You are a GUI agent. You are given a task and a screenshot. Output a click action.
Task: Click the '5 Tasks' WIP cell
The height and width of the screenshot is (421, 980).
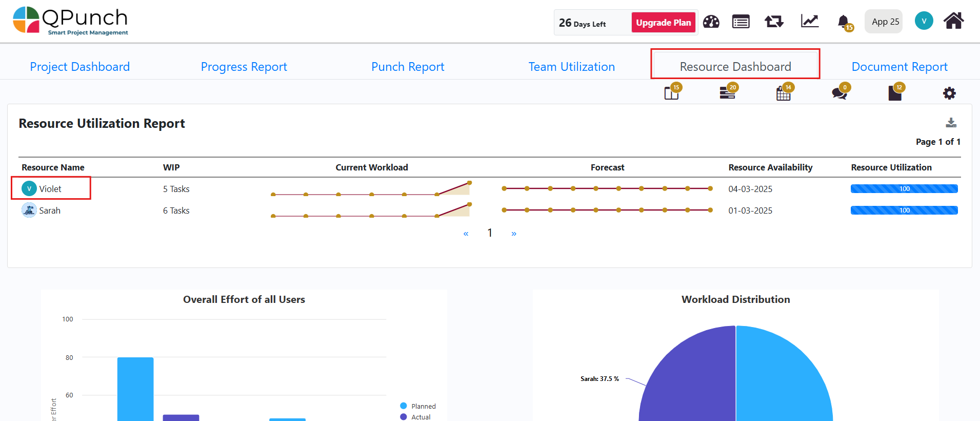(x=176, y=189)
